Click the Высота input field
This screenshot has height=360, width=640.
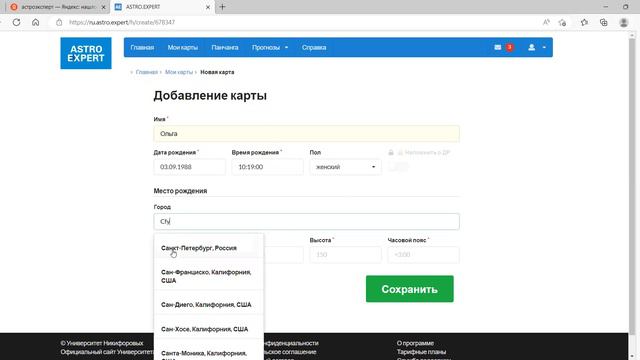[345, 255]
